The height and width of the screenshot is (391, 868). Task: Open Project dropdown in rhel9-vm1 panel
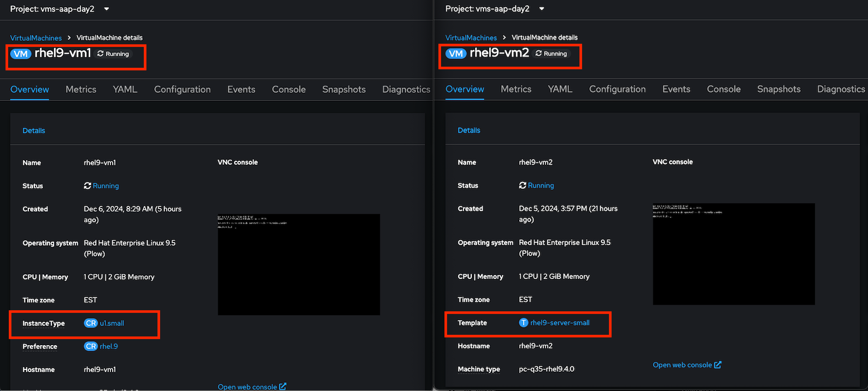[x=60, y=9]
